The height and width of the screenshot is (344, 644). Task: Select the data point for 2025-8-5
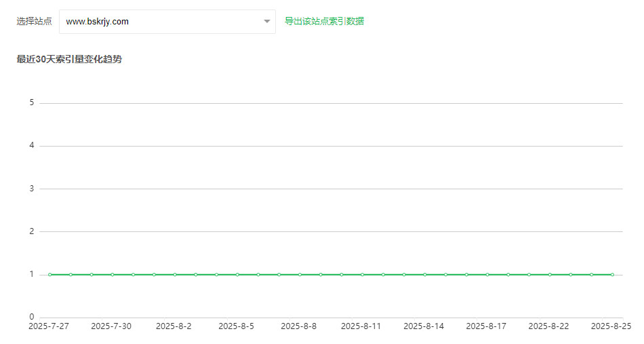(x=237, y=275)
